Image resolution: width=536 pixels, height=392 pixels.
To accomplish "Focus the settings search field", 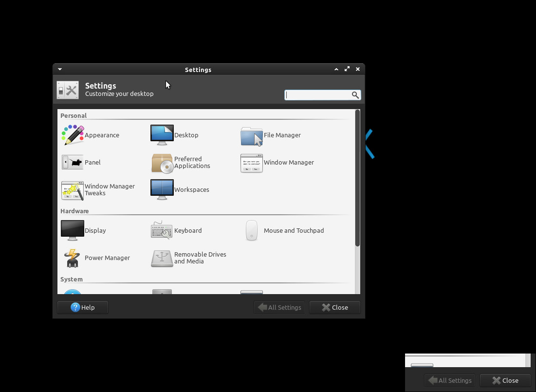I will pyautogui.click(x=317, y=95).
